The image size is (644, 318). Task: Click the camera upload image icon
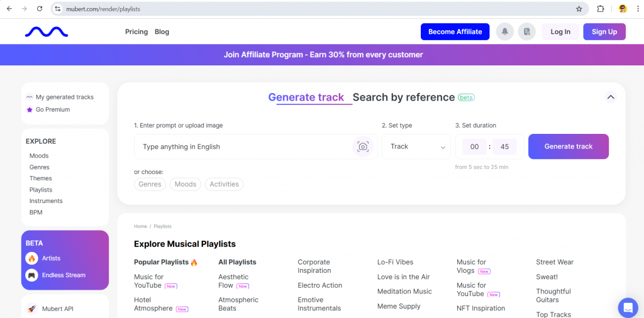tap(363, 146)
